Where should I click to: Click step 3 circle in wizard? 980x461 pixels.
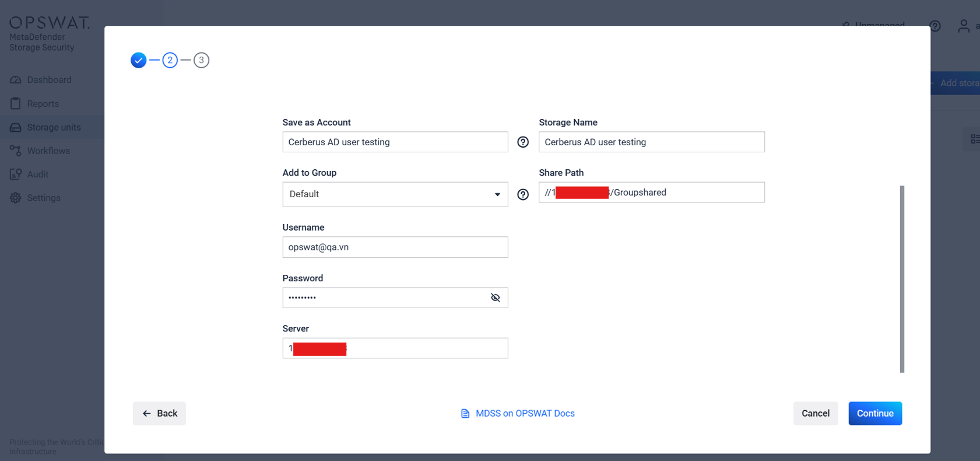[x=201, y=60]
